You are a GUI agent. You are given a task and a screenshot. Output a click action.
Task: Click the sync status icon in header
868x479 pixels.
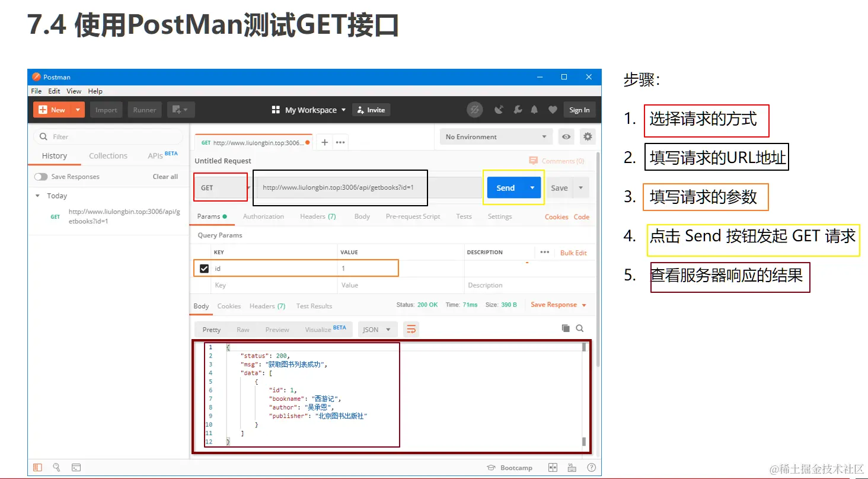coord(474,110)
